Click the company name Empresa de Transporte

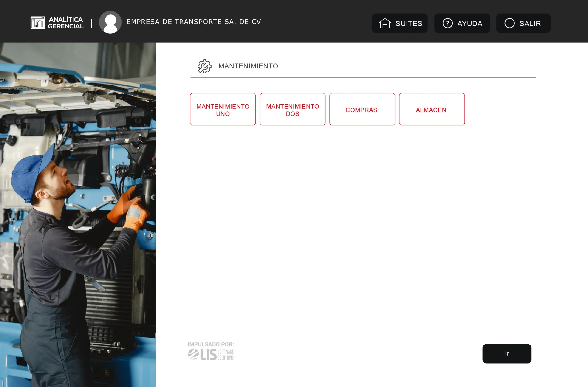(x=193, y=22)
